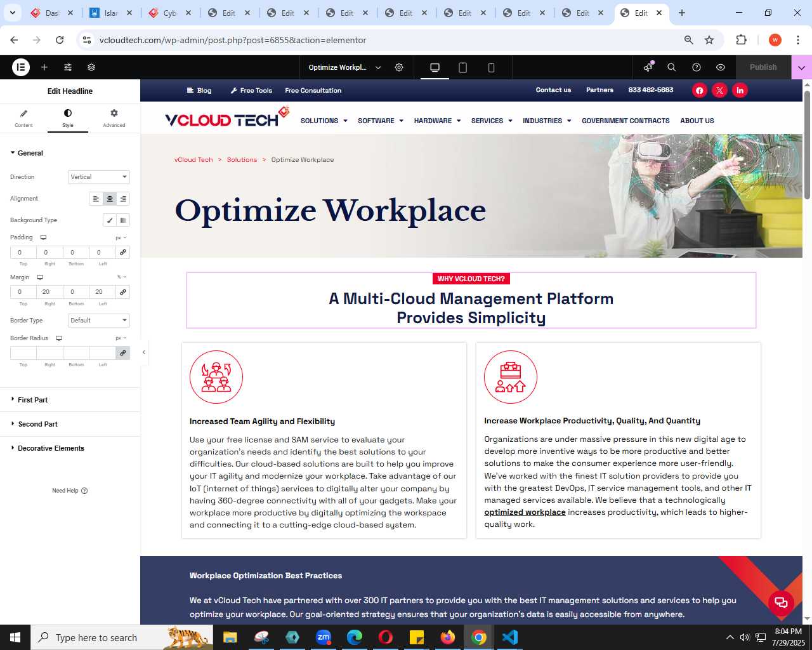The image size is (812, 650).
Task: Open Publish options arrow
Action: click(x=801, y=67)
